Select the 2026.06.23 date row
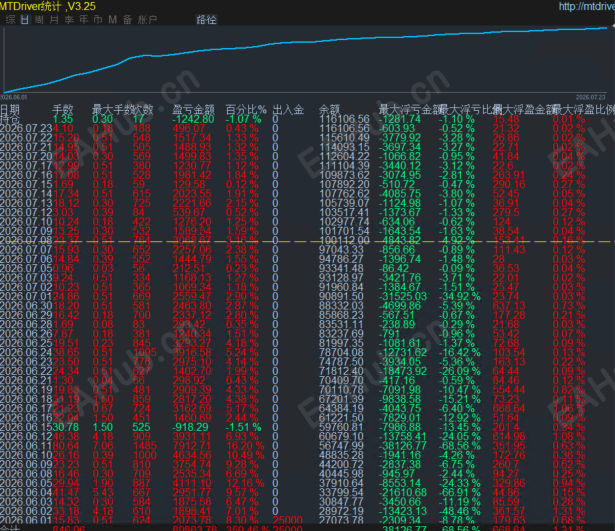The image size is (615, 531). pos(308,362)
